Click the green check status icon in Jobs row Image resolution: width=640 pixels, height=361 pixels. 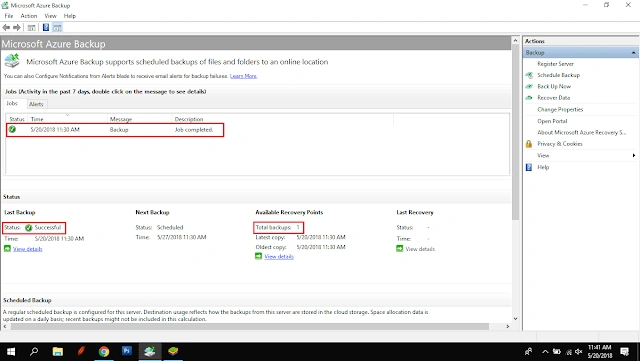coord(12,129)
